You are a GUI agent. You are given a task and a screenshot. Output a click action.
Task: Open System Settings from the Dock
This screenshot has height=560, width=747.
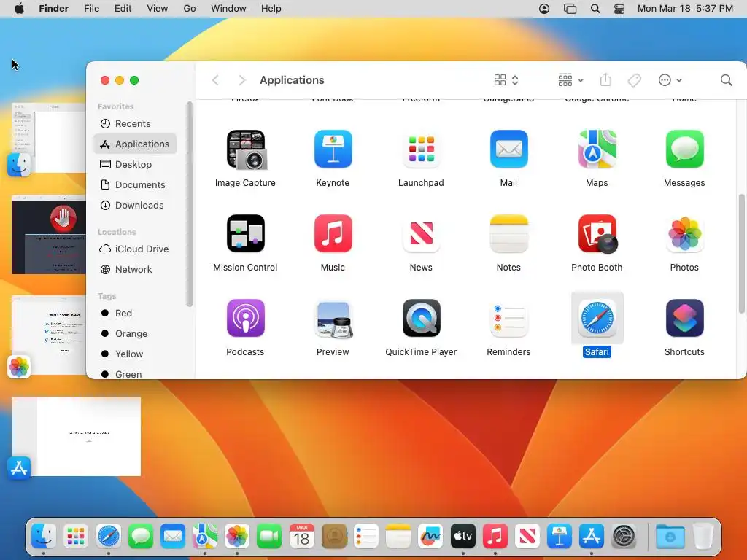[x=624, y=537]
